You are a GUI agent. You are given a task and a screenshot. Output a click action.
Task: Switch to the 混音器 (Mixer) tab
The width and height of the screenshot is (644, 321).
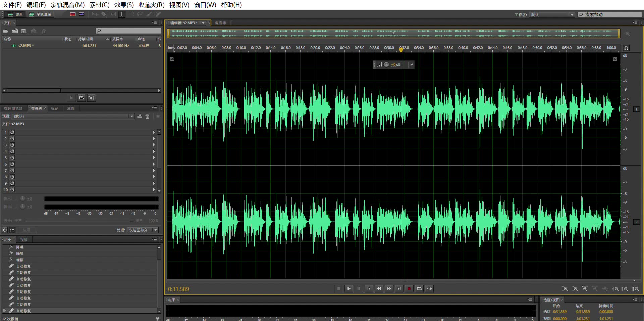click(220, 23)
